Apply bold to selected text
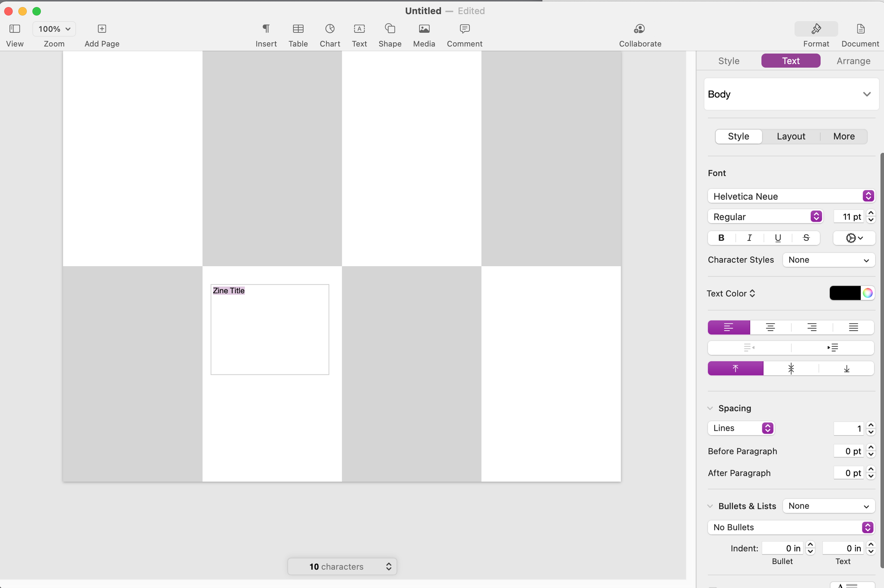Screen dimensions: 884x588 click(x=721, y=238)
